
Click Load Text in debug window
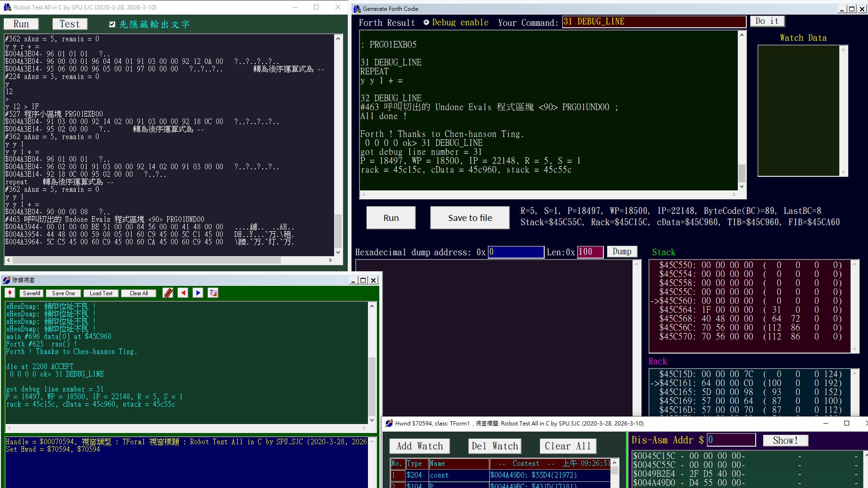[x=101, y=293]
